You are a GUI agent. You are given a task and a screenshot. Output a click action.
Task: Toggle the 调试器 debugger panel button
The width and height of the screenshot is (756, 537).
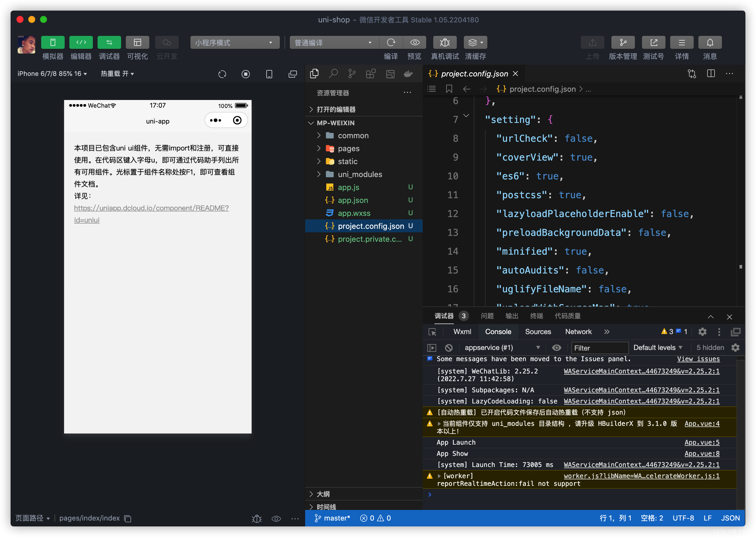(x=109, y=42)
